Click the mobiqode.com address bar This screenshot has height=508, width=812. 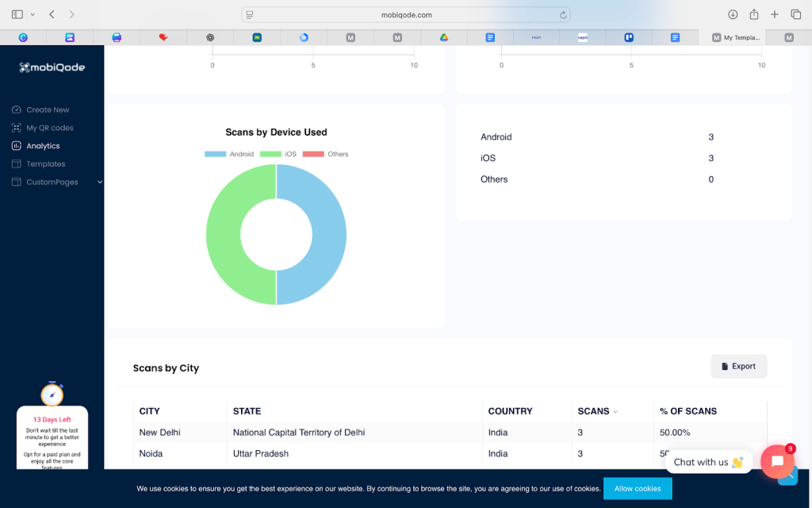[x=406, y=14]
